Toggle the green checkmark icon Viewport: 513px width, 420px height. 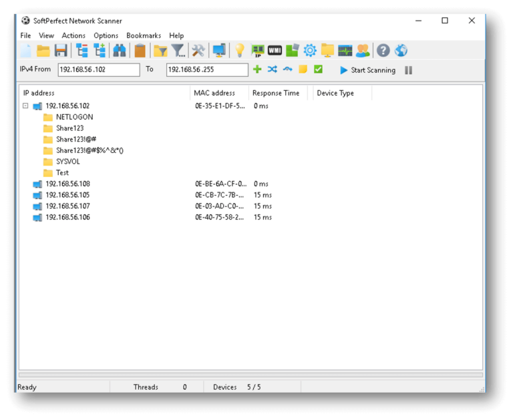[318, 69]
